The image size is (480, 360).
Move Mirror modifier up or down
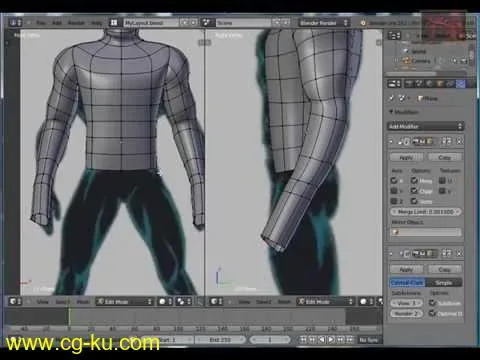point(446,141)
